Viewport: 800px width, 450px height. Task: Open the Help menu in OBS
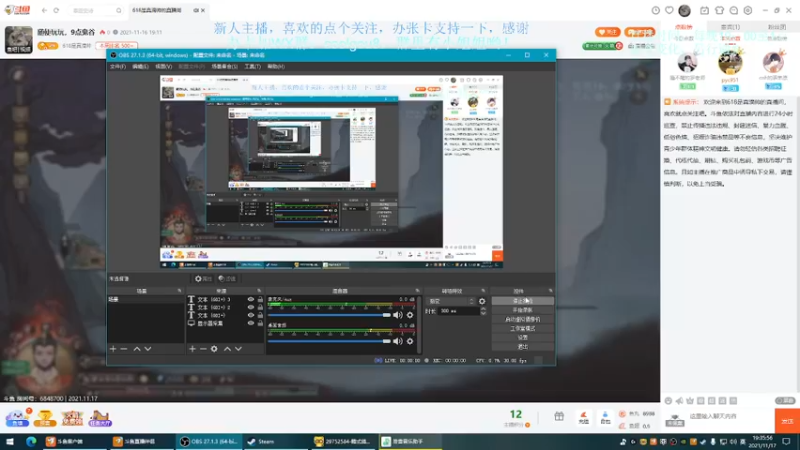point(276,66)
